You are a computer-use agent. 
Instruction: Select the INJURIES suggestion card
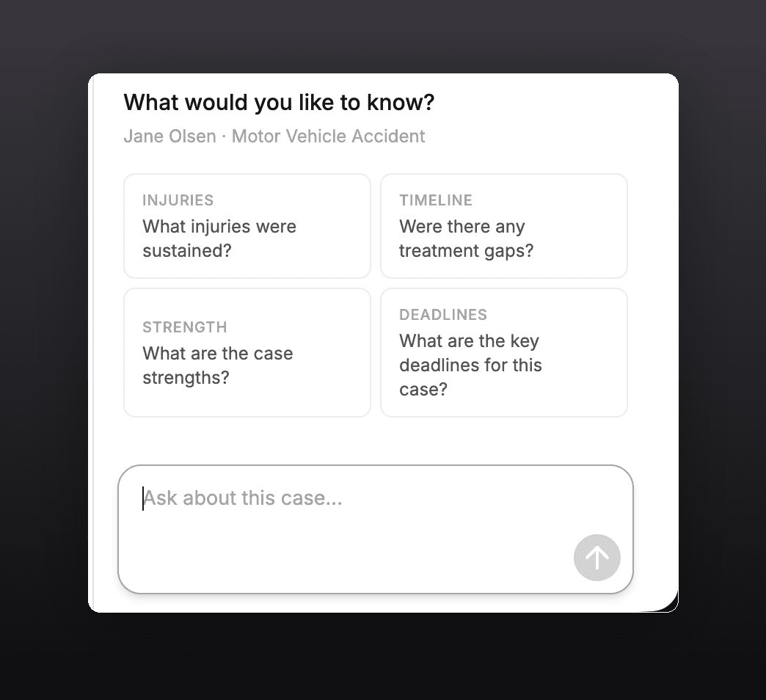point(247,225)
